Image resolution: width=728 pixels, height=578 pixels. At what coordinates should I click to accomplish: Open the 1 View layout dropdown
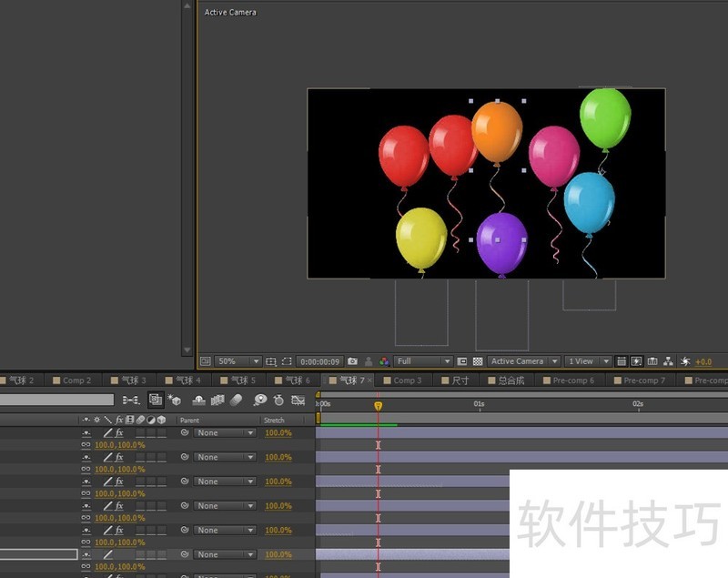point(587,361)
